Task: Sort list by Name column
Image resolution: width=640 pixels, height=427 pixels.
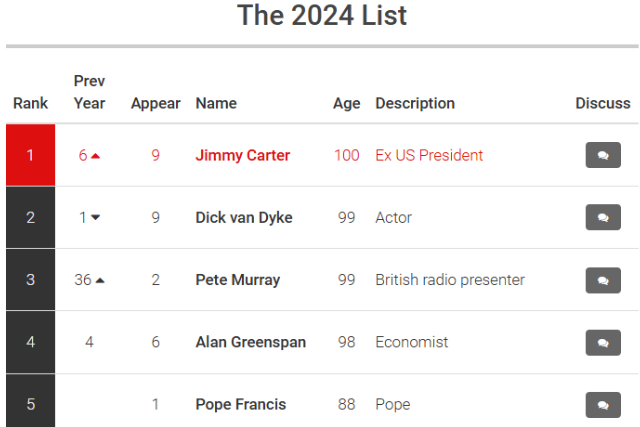Action: click(216, 103)
